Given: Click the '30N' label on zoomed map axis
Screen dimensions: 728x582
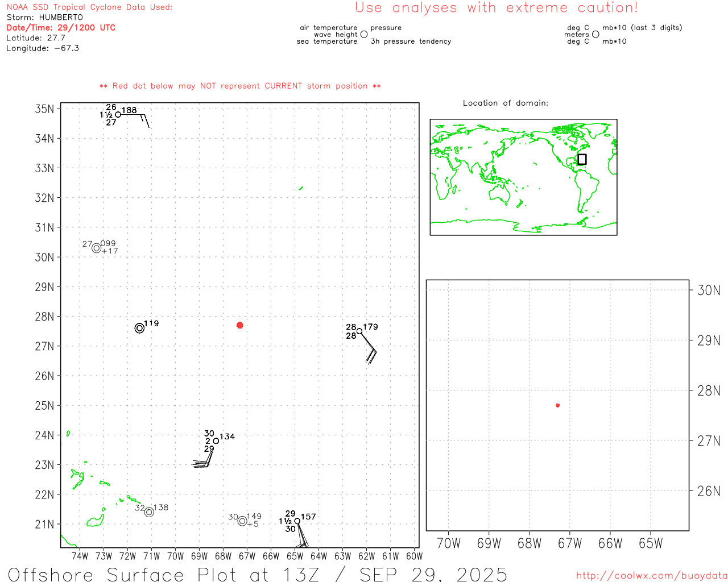Looking at the screenshot, I should click(709, 290).
